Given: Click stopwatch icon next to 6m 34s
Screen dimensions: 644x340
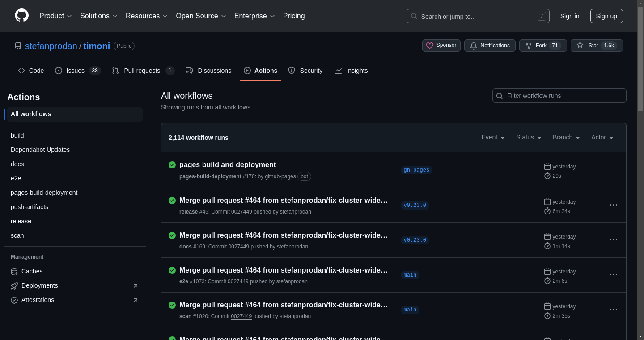Looking at the screenshot, I should (x=547, y=211).
